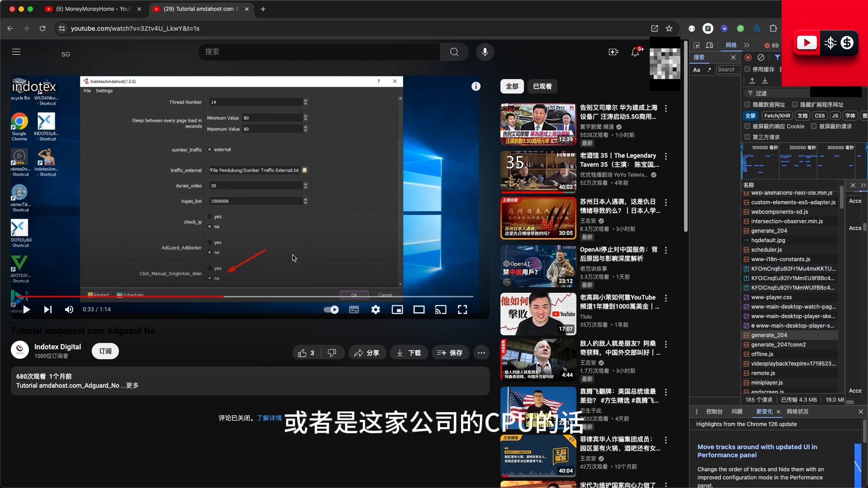Click the 分享 share button
Screen dimensions: 868x488
point(367,353)
